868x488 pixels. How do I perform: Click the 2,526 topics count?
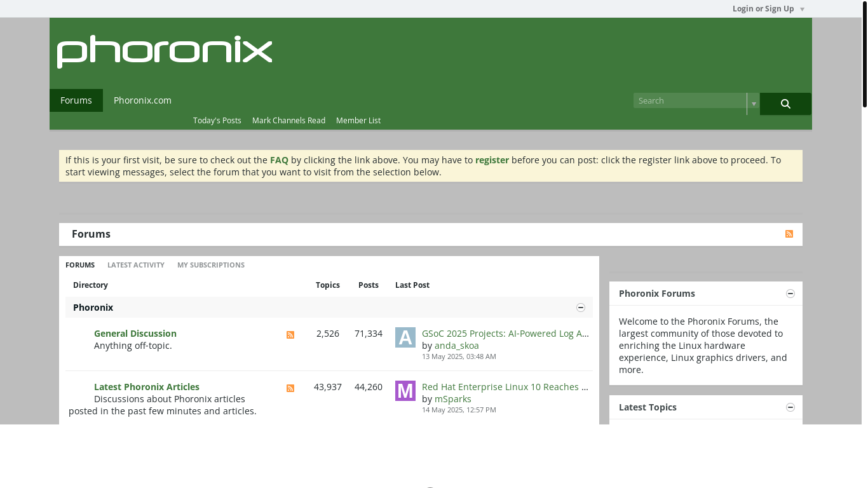click(x=328, y=334)
